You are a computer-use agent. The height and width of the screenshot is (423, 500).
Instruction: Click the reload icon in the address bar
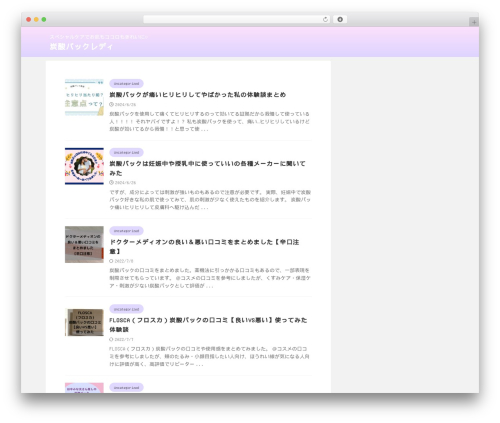(325, 20)
